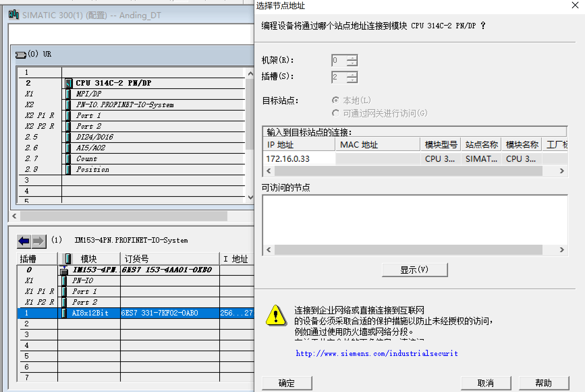Decrease the Slot (S) spinner value

pos(352,80)
